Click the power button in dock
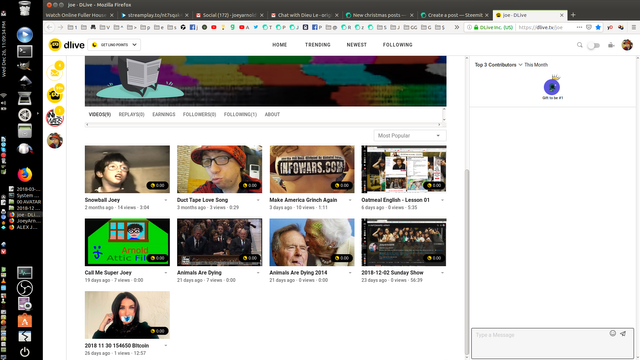 coord(24,352)
